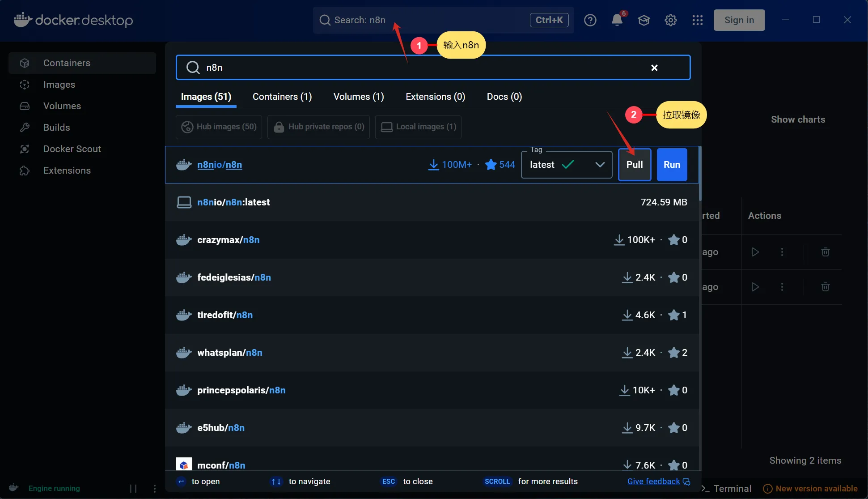Open the Learning center graduation cap icon
868x499 pixels.
[644, 20]
